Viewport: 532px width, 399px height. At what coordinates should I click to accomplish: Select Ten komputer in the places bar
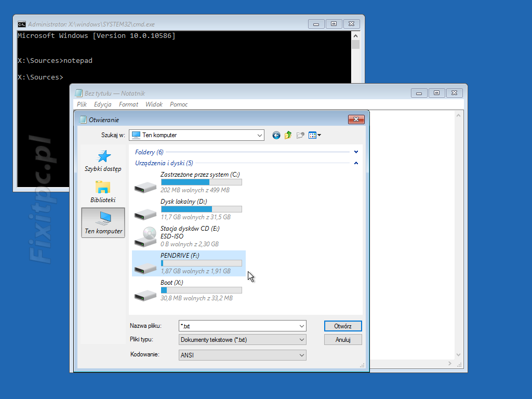[103, 222]
